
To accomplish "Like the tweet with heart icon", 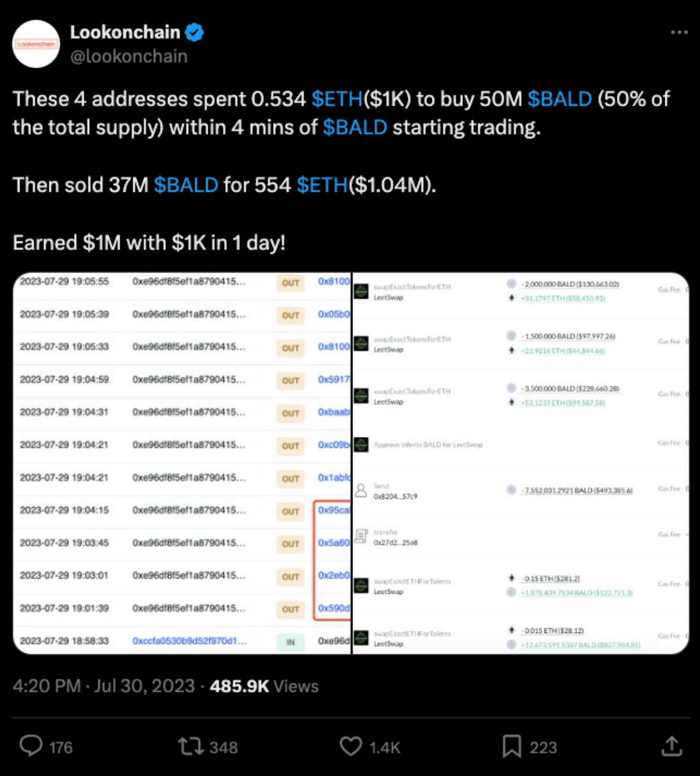I will (351, 746).
